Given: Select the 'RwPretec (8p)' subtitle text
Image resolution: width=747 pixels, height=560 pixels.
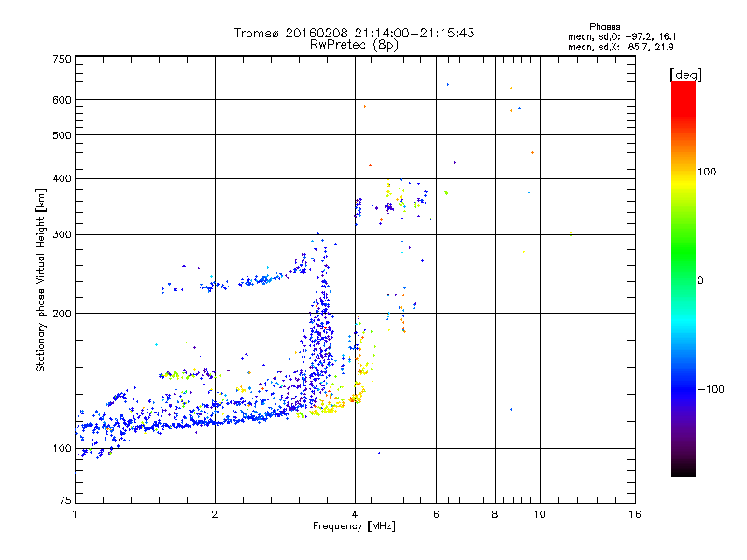Looking at the screenshot, I should [x=354, y=45].
